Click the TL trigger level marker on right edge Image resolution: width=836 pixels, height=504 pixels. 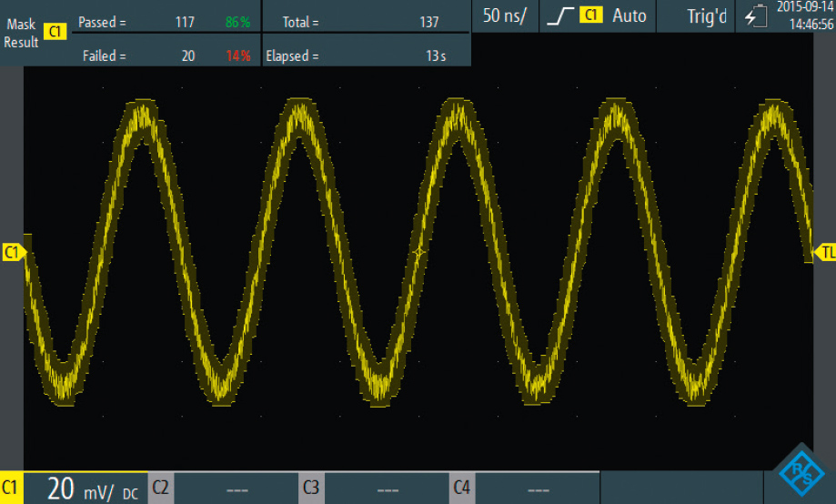826,252
